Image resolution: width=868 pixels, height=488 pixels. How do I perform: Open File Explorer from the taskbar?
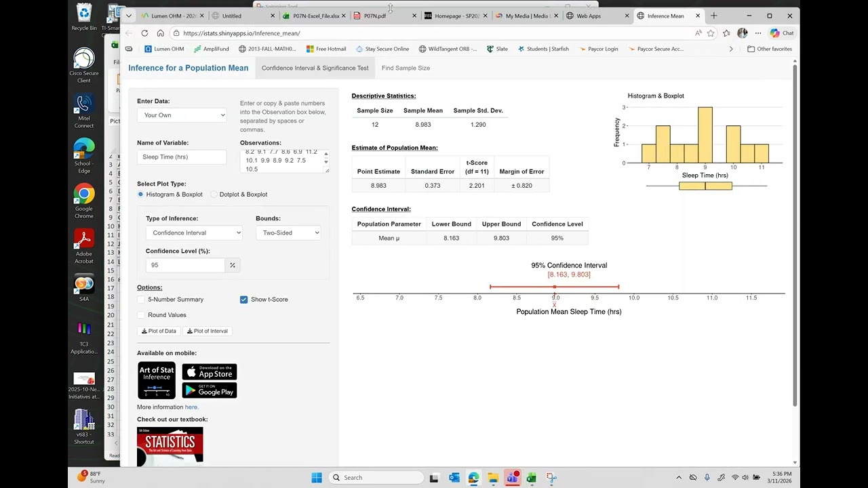(493, 477)
